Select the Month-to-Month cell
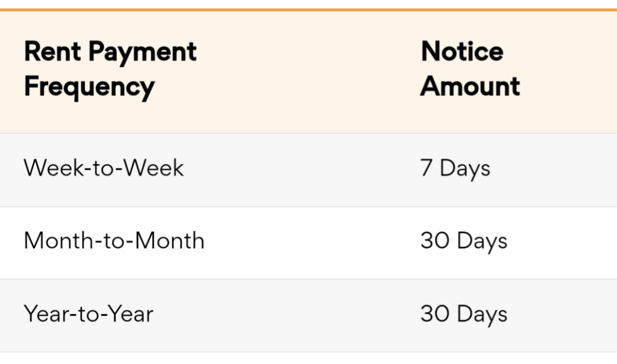 click(114, 240)
